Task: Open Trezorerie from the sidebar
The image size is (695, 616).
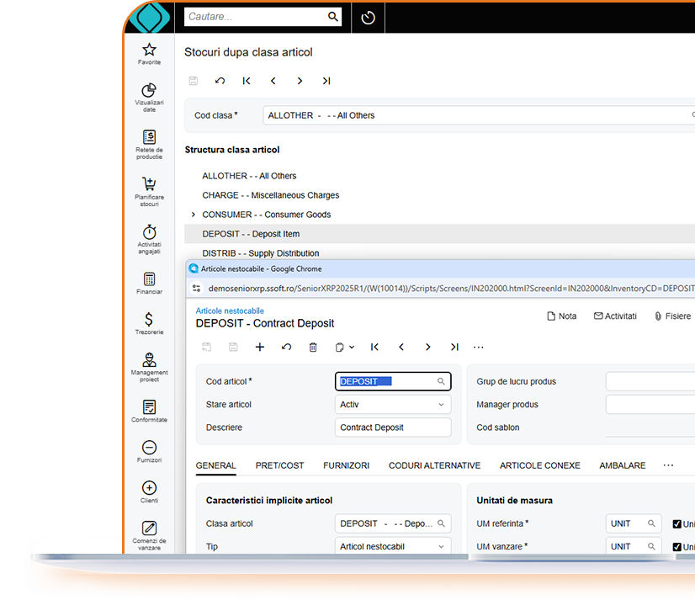Action: coord(148,323)
